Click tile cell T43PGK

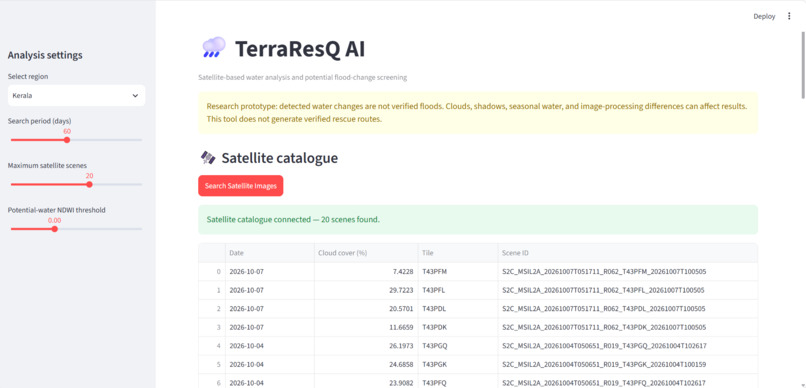point(458,364)
